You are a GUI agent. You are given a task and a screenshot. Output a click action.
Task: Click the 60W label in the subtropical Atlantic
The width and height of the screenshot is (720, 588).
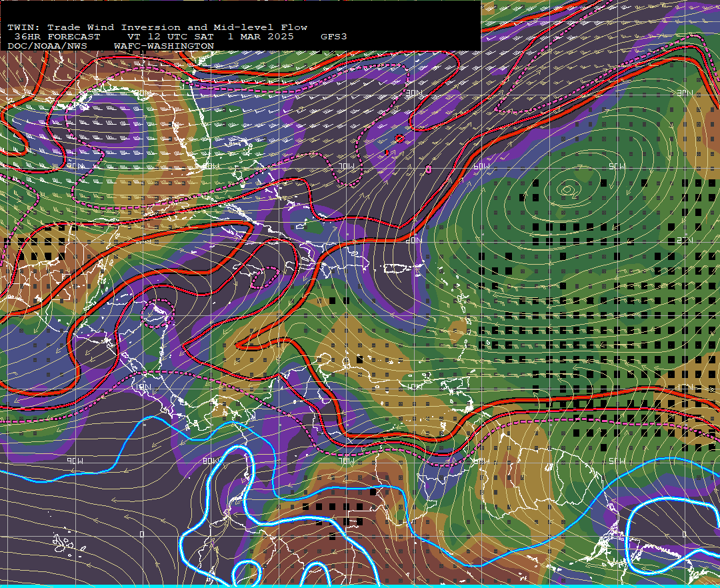point(482,166)
